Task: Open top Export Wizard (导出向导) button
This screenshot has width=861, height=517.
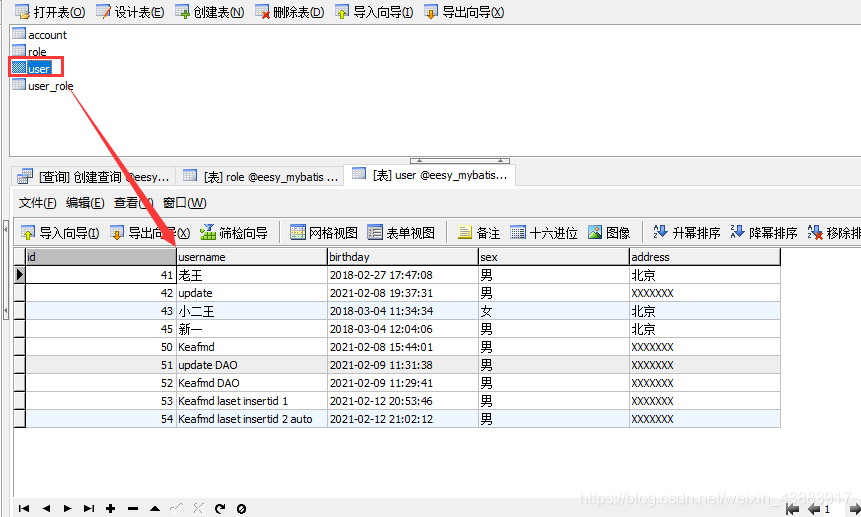Action: pyautogui.click(x=464, y=12)
